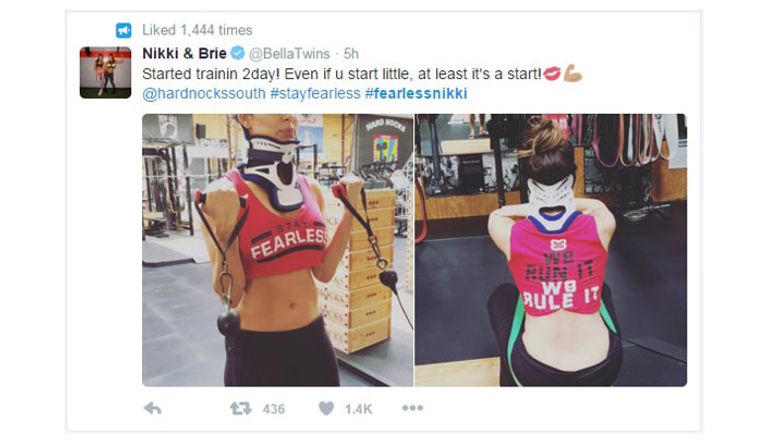Click the Liked 1,444 times label
Screen dimensions: 768x441
tap(197, 30)
